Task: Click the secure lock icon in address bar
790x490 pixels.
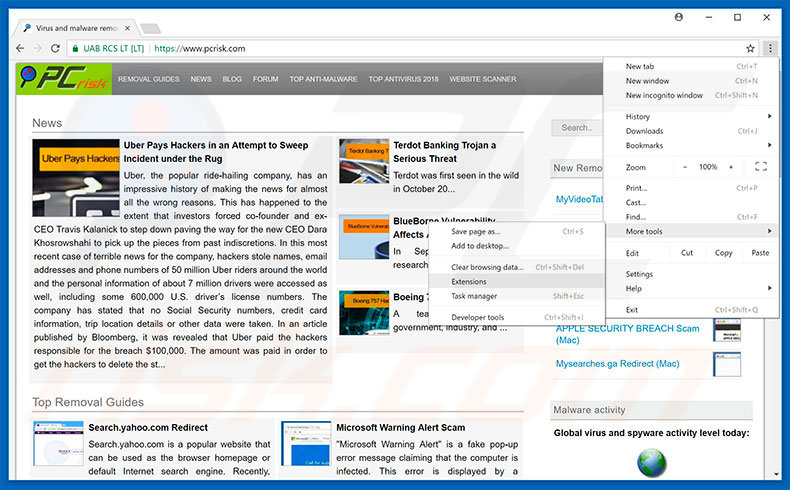Action: pyautogui.click(x=76, y=48)
